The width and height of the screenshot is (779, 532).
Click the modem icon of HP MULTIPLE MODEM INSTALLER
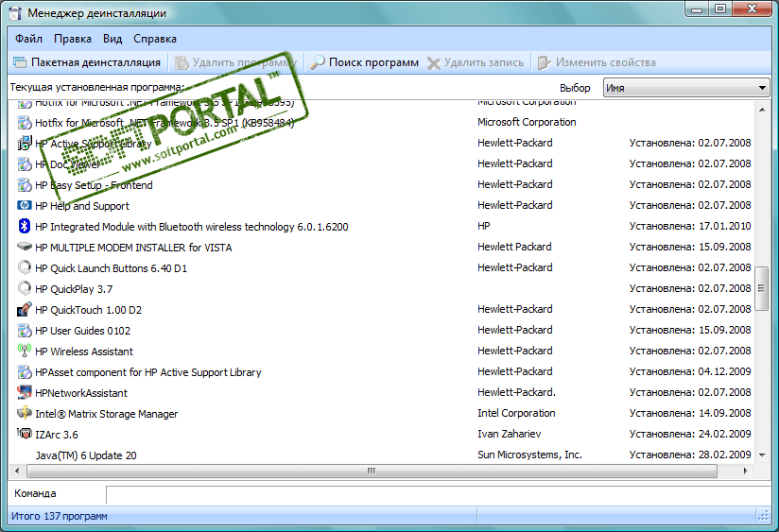coord(24,247)
